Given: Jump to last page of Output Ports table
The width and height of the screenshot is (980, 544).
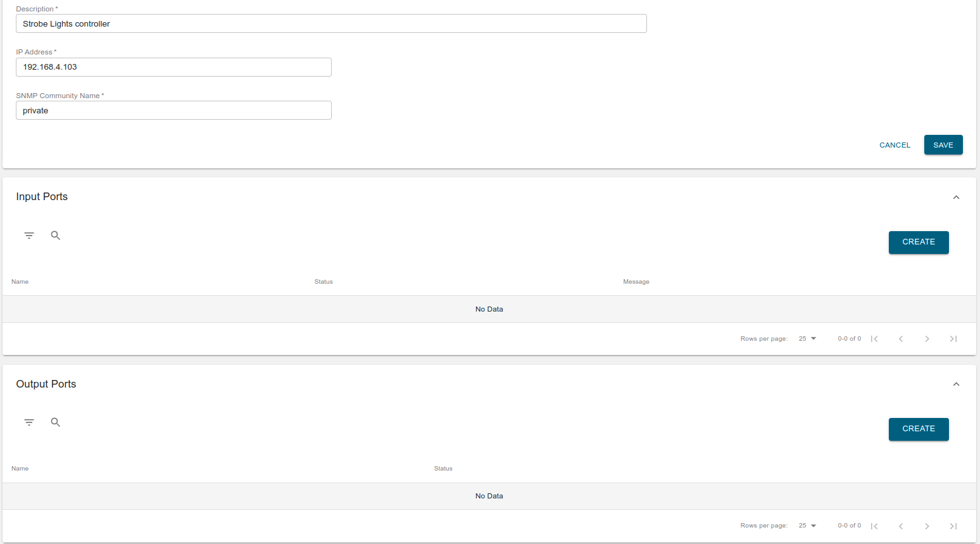Looking at the screenshot, I should (x=953, y=525).
